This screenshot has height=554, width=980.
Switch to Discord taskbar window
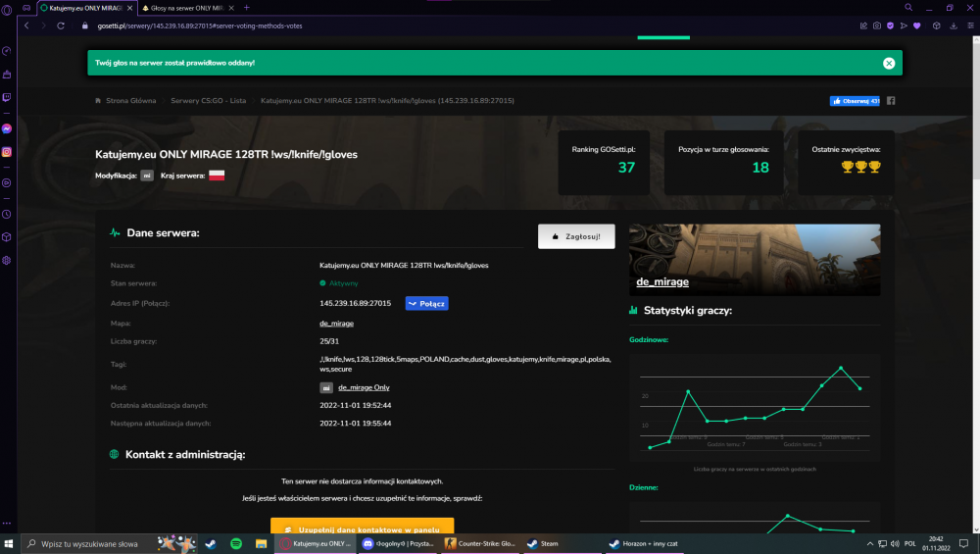click(x=398, y=543)
